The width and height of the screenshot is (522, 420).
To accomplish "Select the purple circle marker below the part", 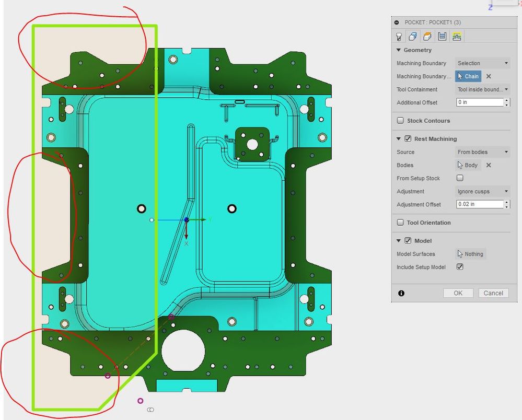I will [141, 401].
